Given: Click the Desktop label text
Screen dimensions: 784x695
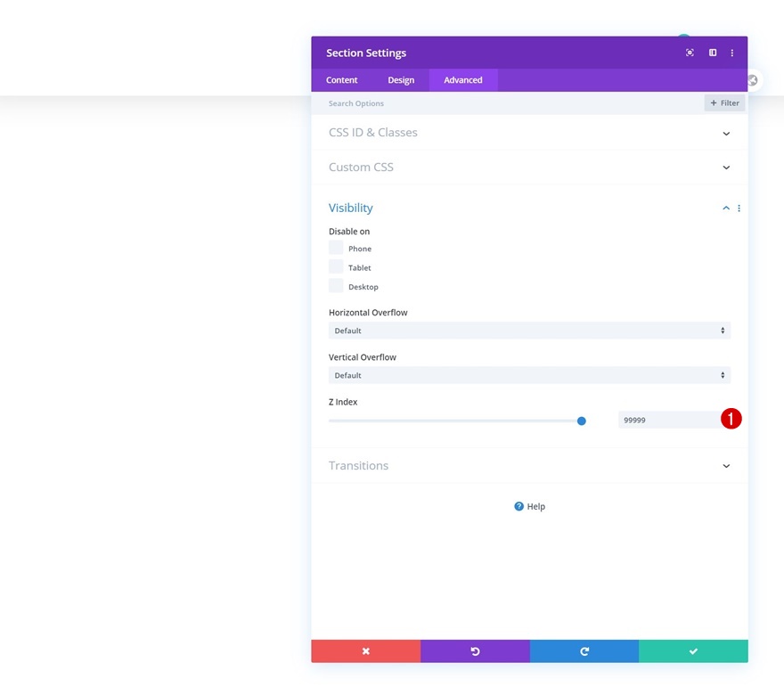Looking at the screenshot, I should (363, 287).
